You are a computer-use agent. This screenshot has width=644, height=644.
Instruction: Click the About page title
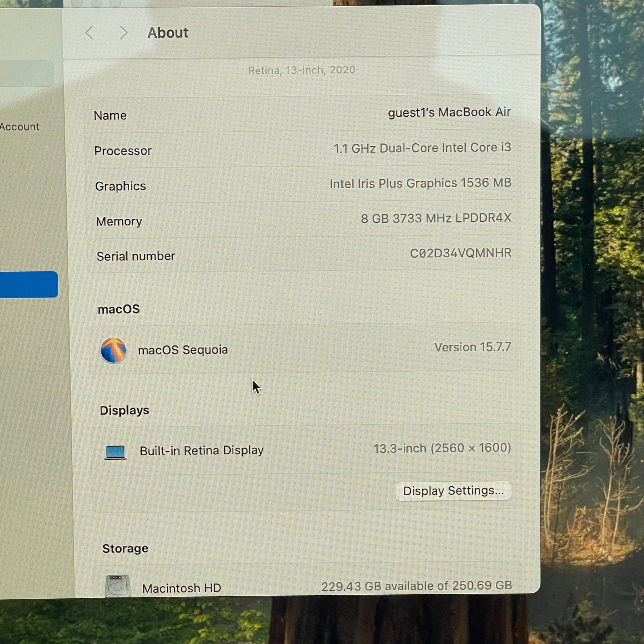(x=168, y=33)
